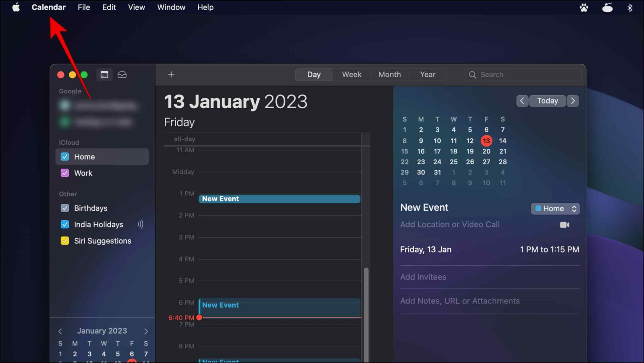Click the broadcast icon next to India Holidays
This screenshot has height=363, width=644.
[140, 224]
